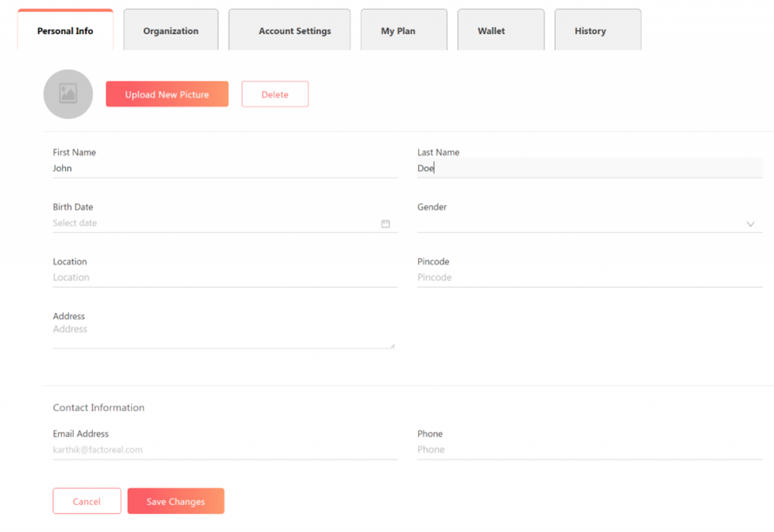This screenshot has width=774, height=532.
Task: Expand the Gender dropdown arrow
Action: 751,224
